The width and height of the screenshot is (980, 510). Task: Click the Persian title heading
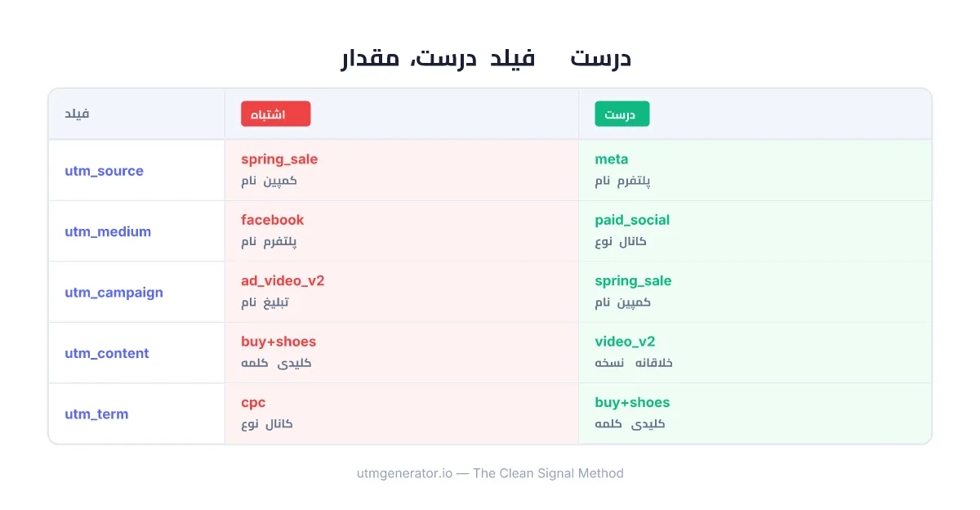(487, 59)
